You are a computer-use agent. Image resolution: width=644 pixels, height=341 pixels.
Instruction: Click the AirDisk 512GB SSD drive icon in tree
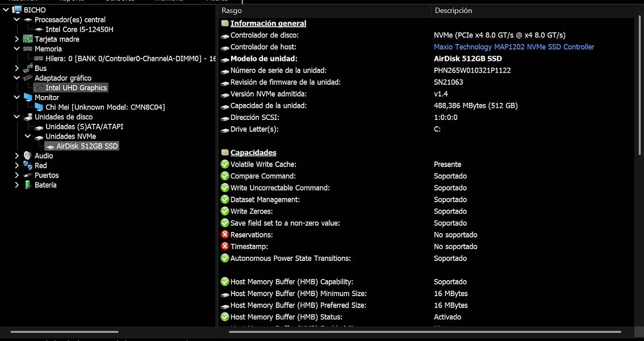[50, 146]
